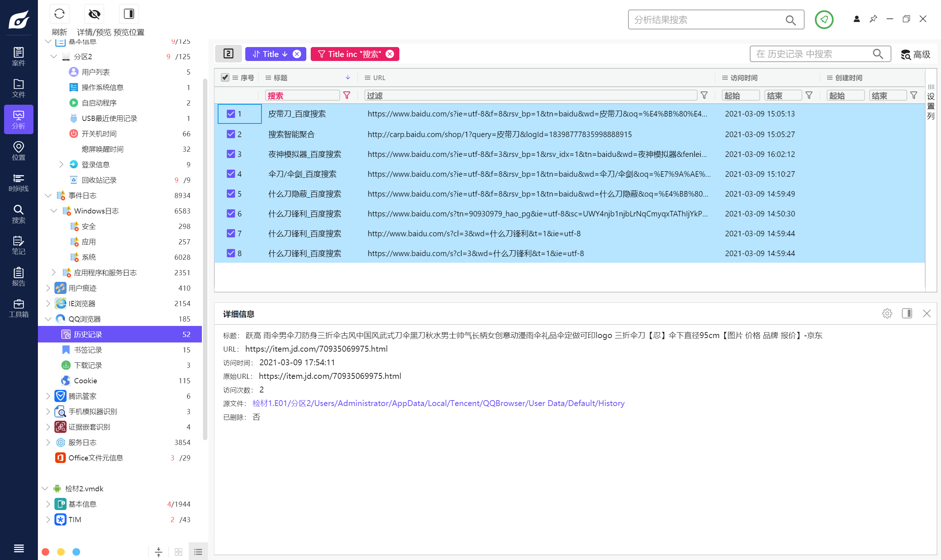Open the 工具箱 toolbox sidebar icon
The width and height of the screenshot is (941, 560).
18,308
